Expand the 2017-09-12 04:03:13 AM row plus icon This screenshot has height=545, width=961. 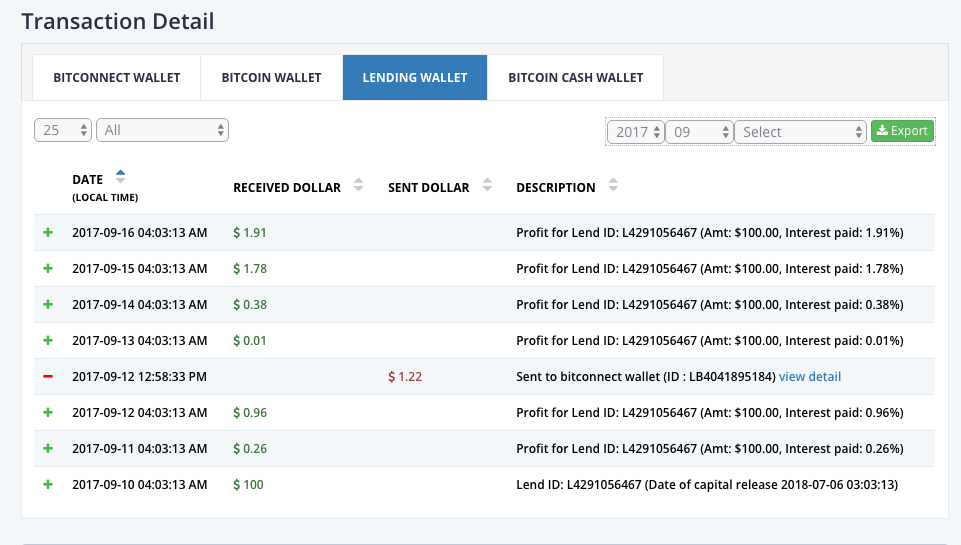(48, 413)
